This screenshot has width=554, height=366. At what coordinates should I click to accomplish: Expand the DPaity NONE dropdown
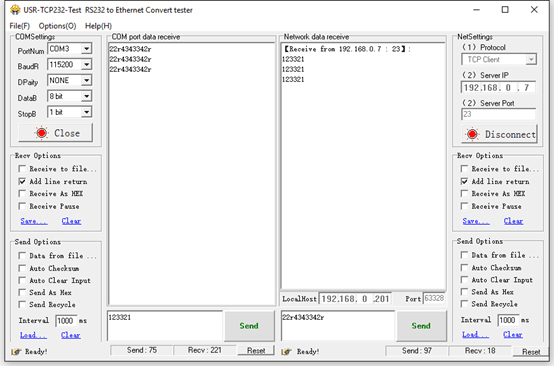(x=87, y=80)
